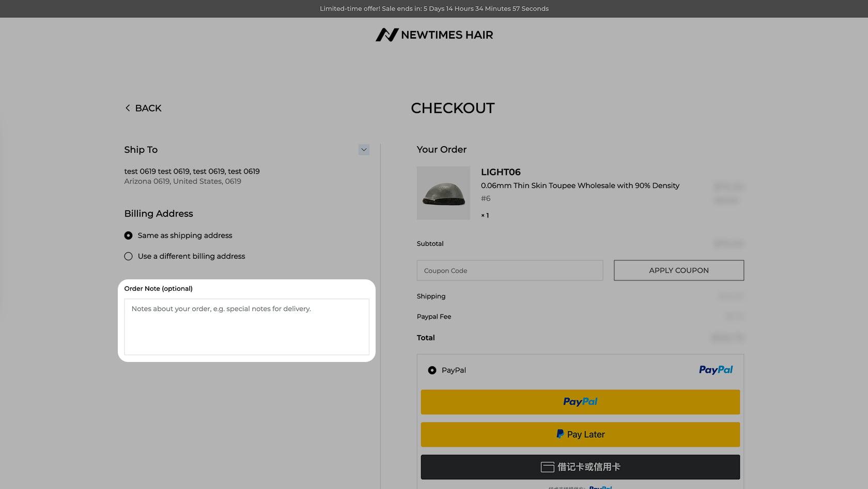Expand the Ship To address dropdown

(364, 150)
